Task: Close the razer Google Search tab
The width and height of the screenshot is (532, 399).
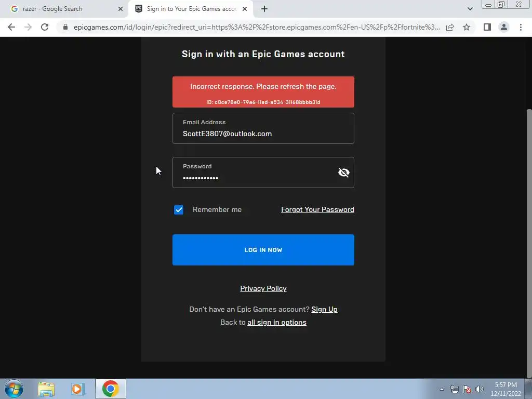Action: pos(121,9)
